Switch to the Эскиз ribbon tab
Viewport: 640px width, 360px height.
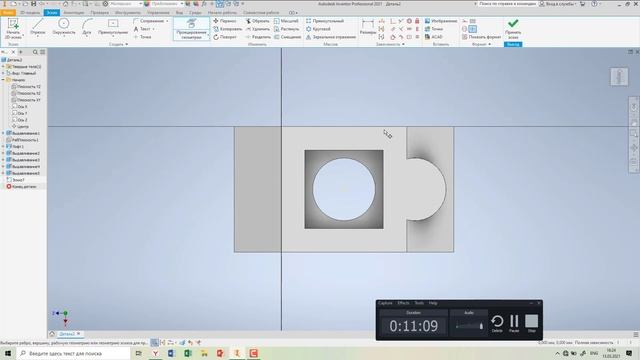pyautogui.click(x=51, y=13)
